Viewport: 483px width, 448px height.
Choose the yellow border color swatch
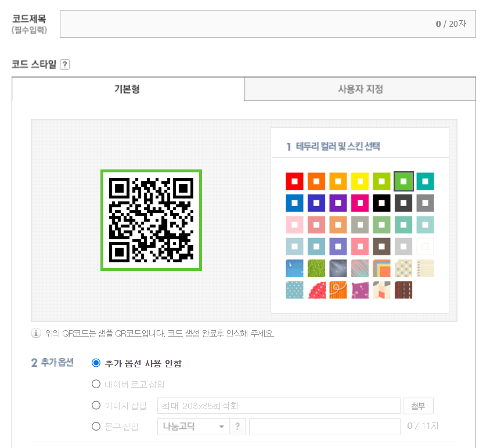[x=360, y=182]
